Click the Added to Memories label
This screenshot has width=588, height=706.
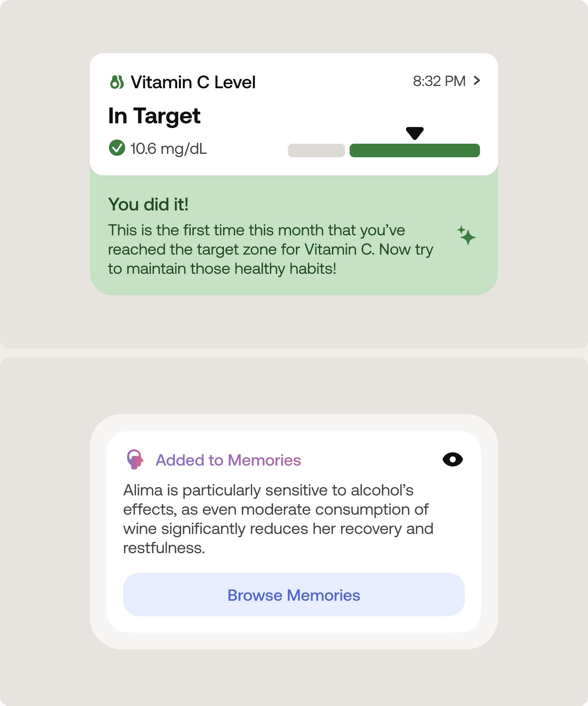[228, 460]
